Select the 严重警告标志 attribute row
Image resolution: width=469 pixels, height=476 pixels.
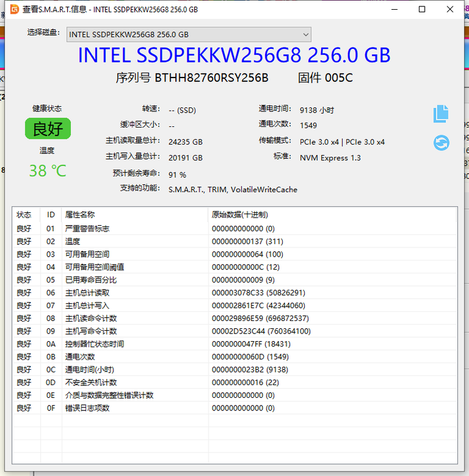pyautogui.click(x=234, y=229)
